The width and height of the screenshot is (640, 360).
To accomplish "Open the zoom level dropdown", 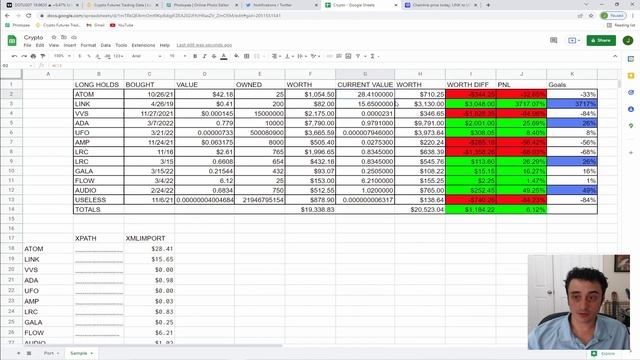I will click(x=62, y=56).
